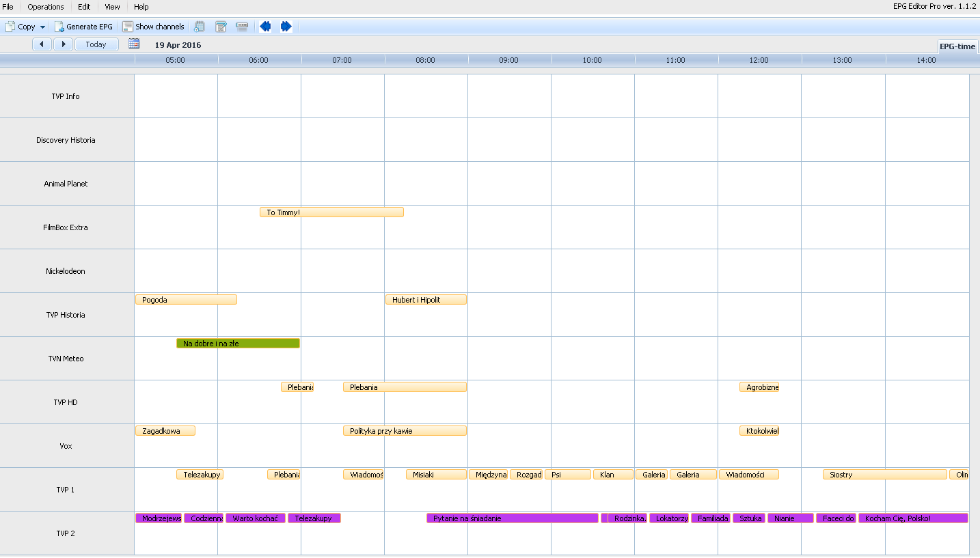Viewport: 980px width, 558px height.
Task: Select the To Timmy! programme block
Action: 331,212
